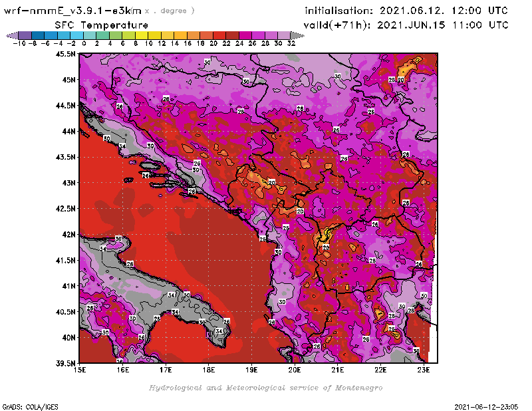Click the 42.5N latitude axis label
The image size is (532, 411).
point(65,209)
